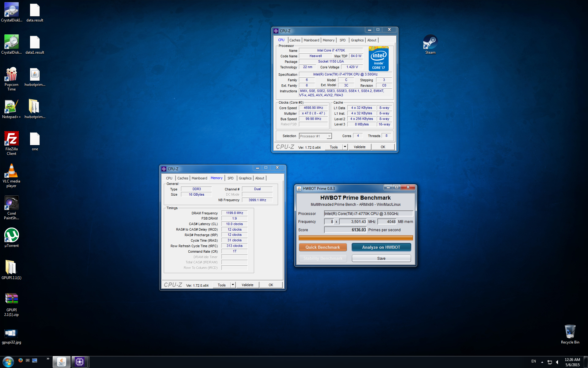
Task: Open About tab in CPU-Z processor window
Action: pos(372,40)
